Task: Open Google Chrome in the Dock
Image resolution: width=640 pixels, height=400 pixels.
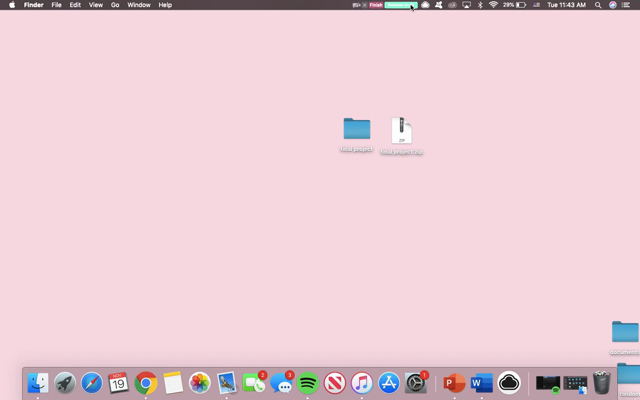Action: pyautogui.click(x=146, y=383)
